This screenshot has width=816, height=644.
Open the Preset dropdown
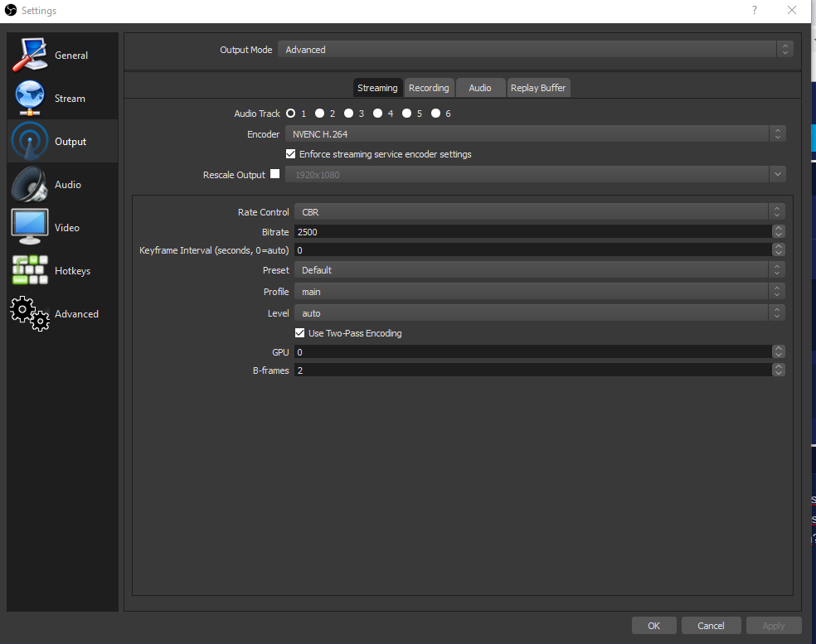[x=540, y=270]
